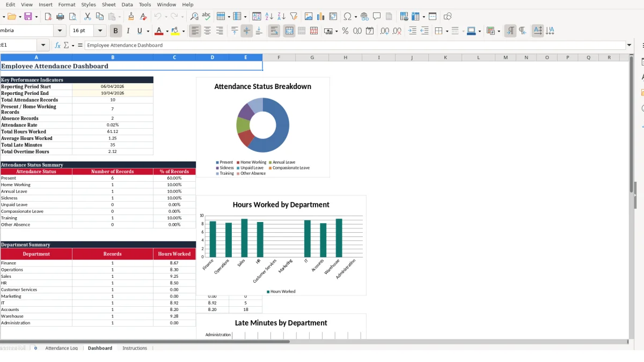This screenshot has height=362, width=644.
Task: Toggle Merge and Center Cells
Action: [289, 31]
